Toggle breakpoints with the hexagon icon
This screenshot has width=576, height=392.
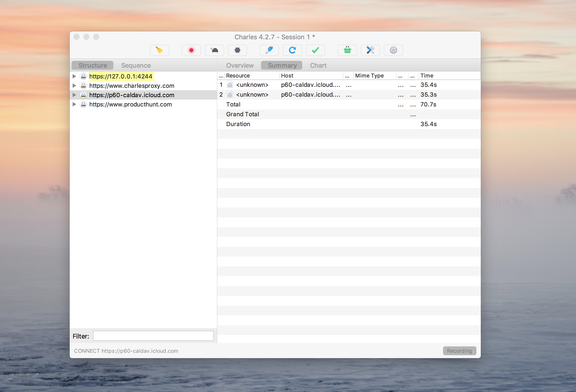pyautogui.click(x=237, y=50)
